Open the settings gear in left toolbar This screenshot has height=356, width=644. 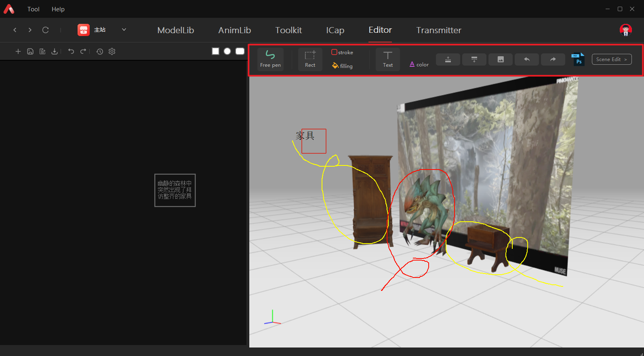[112, 51]
